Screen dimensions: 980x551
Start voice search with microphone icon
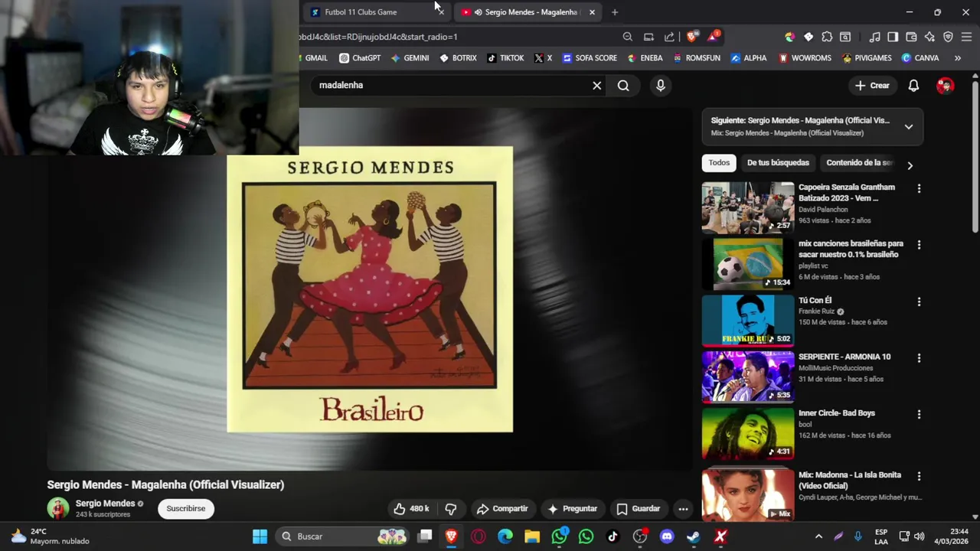(x=661, y=86)
